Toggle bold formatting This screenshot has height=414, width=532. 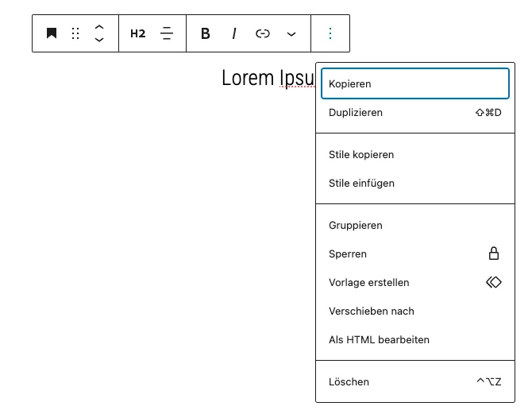tap(206, 33)
